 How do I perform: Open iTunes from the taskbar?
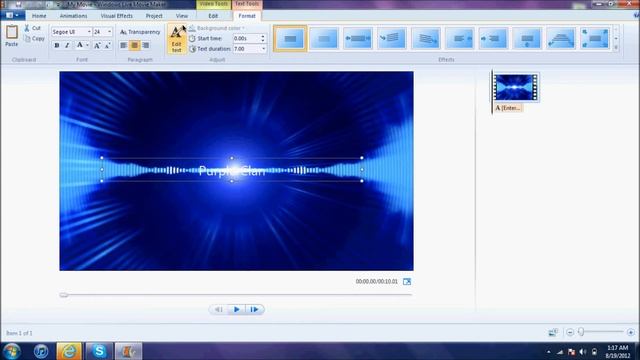[x=41, y=351]
